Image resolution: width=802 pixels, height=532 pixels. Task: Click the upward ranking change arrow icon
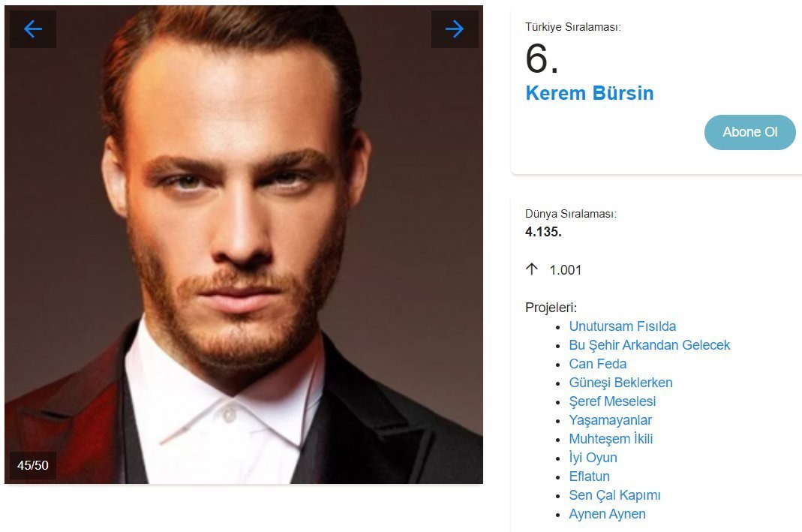pyautogui.click(x=532, y=269)
